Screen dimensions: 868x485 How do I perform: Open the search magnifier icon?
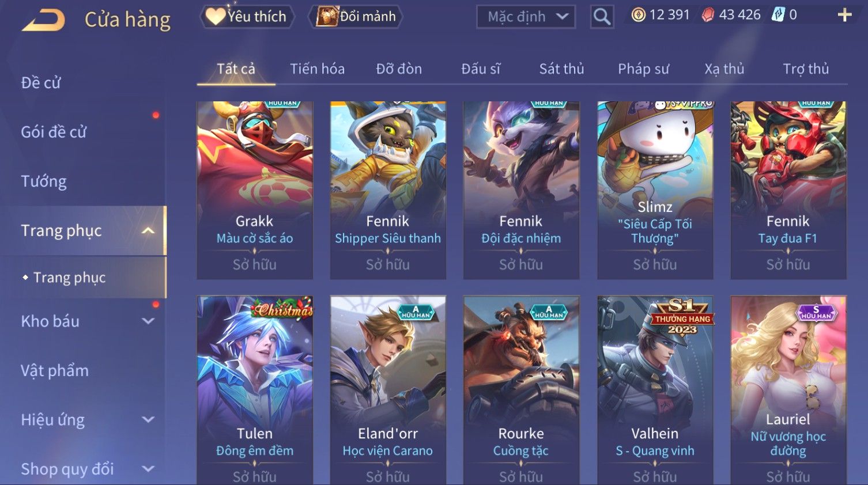tap(602, 17)
